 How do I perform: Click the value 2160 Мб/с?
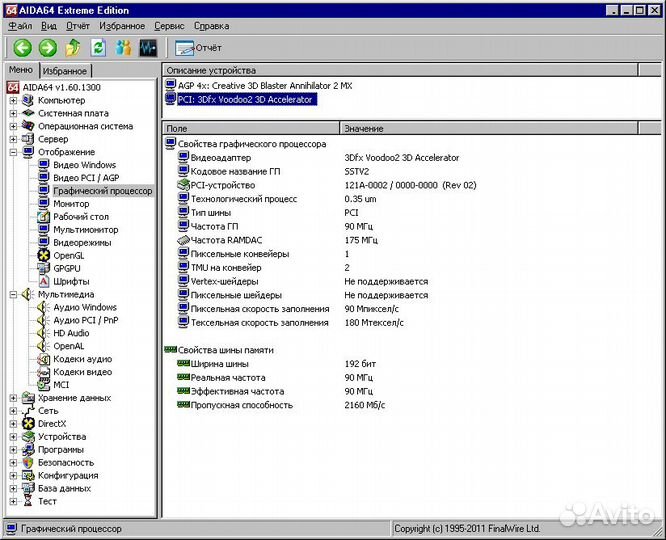coord(365,405)
